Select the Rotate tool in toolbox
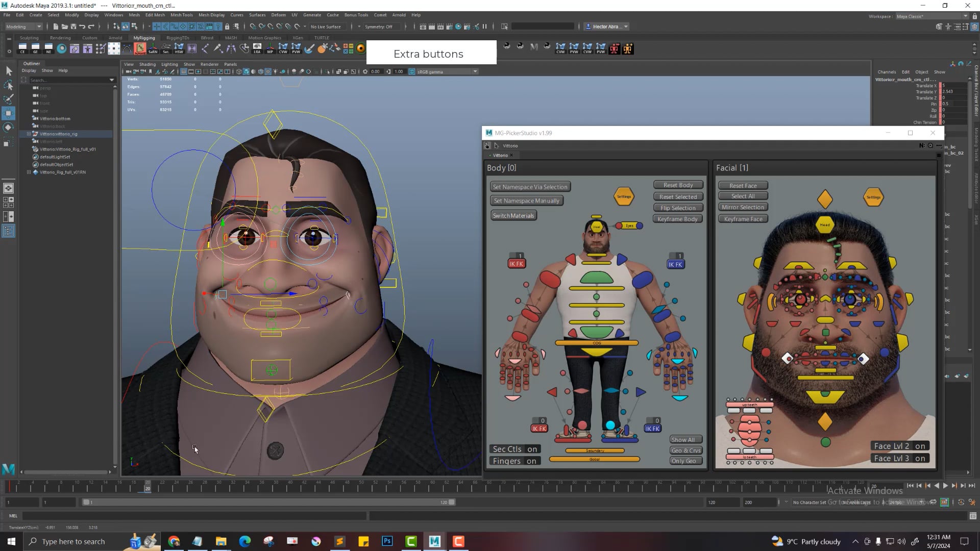Viewport: 980px width, 551px height. pyautogui.click(x=9, y=128)
